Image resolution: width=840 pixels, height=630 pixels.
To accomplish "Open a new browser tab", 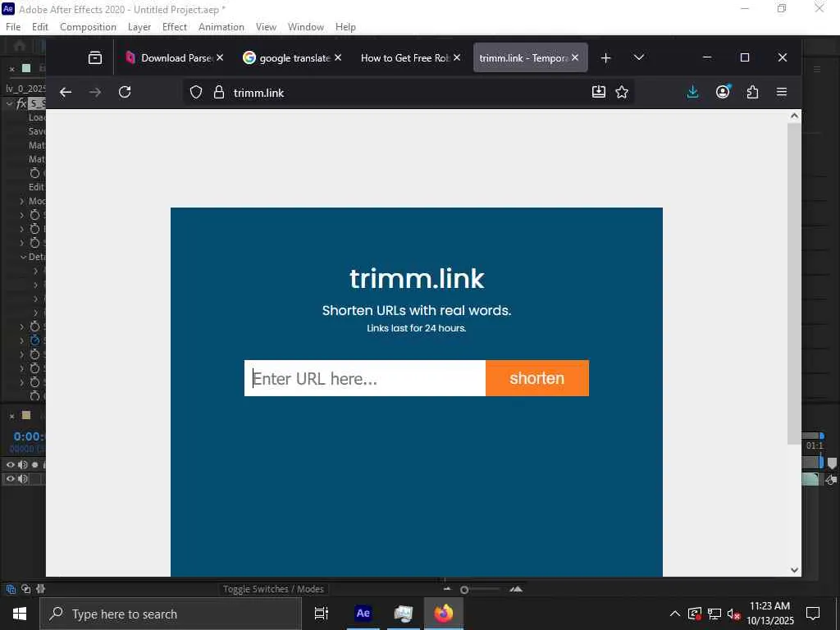I will tap(605, 58).
